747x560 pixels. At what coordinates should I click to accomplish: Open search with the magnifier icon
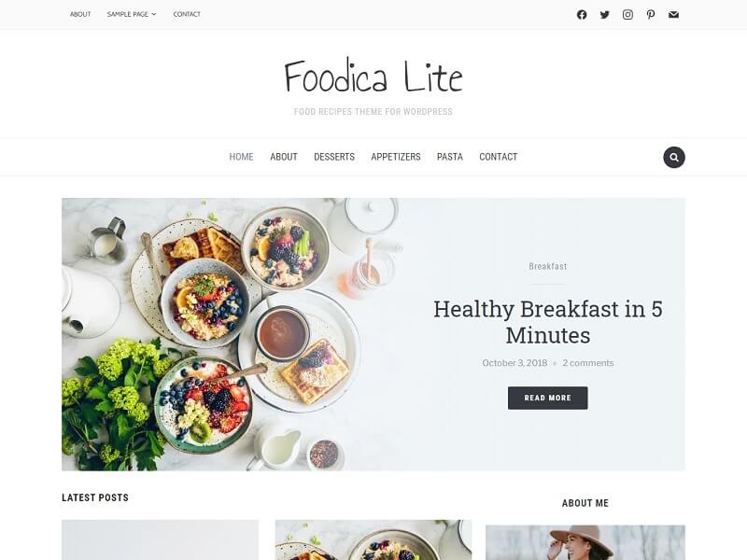pyautogui.click(x=674, y=157)
